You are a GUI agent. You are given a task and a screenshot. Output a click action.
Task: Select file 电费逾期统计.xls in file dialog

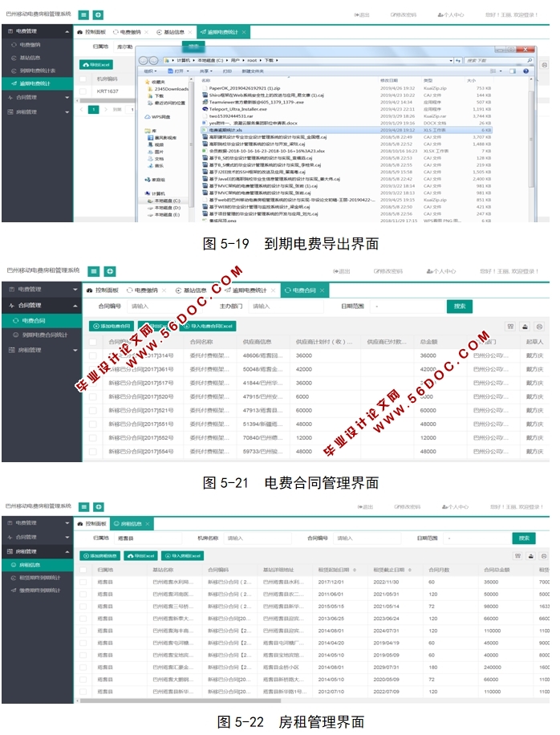[347, 130]
